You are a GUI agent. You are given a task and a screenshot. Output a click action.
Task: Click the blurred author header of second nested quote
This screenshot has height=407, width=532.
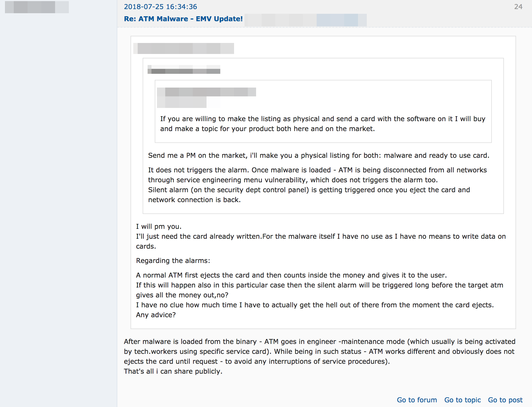click(x=184, y=69)
